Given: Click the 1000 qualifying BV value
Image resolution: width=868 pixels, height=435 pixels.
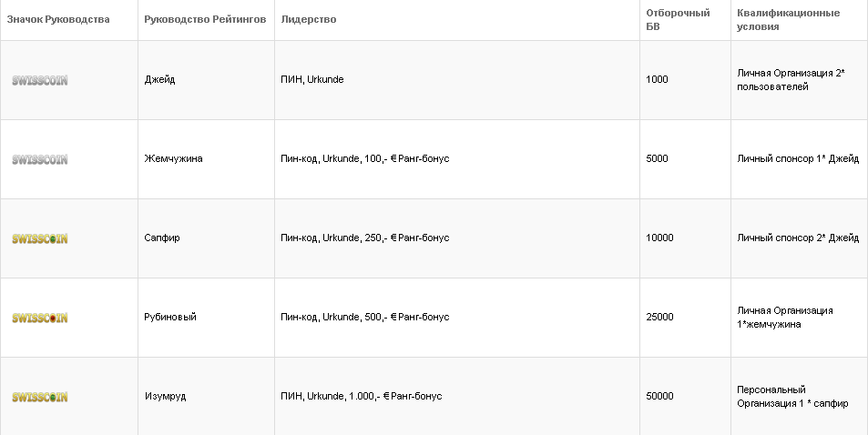Looking at the screenshot, I should coord(657,80).
